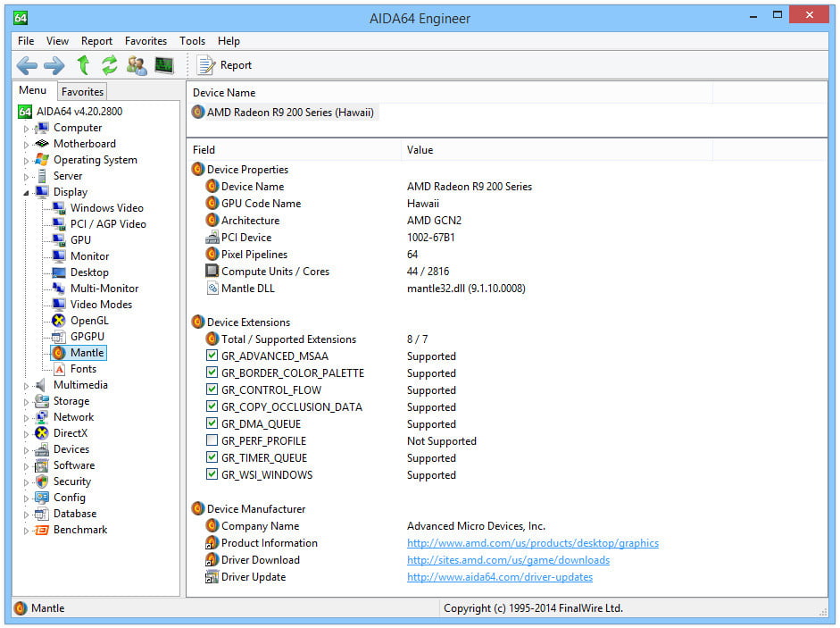Screen dimensions: 840x628
Task: Expand the Computer tree node
Action: pos(26,129)
